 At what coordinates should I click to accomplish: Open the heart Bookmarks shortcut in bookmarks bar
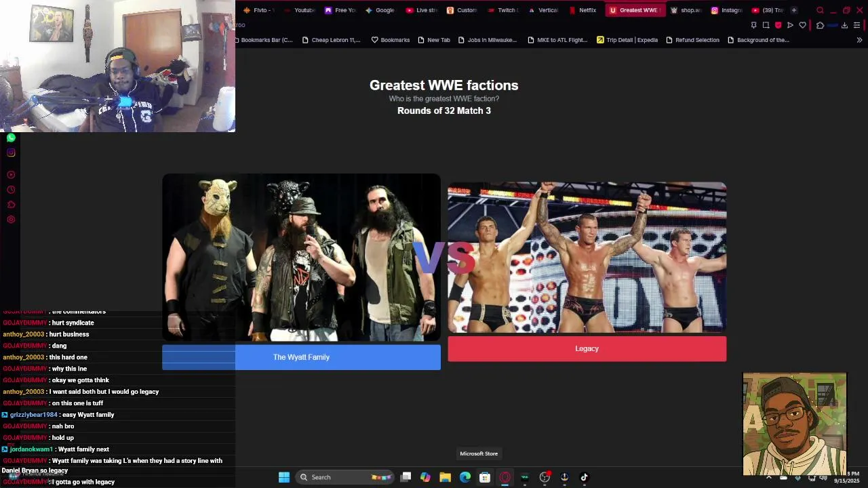click(391, 40)
